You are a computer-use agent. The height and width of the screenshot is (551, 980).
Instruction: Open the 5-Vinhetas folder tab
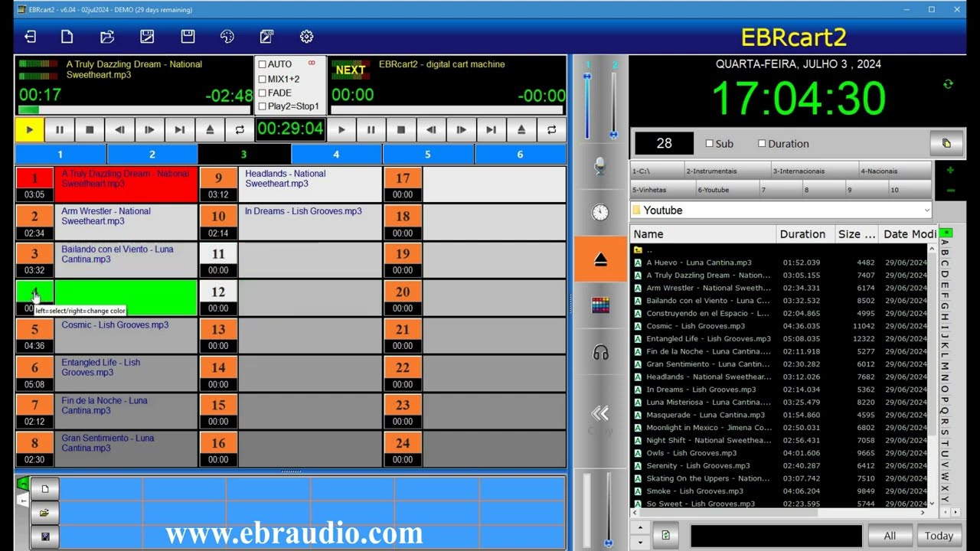click(663, 190)
